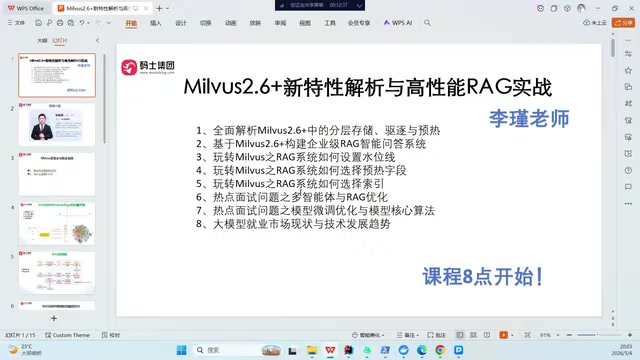Open Google Chrome from taskbar
The height and width of the screenshot is (360, 640).
[440, 350]
